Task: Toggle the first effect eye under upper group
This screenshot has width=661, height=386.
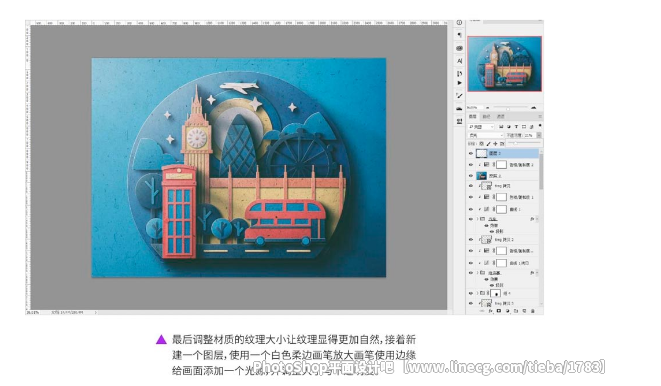Action: coord(487,225)
